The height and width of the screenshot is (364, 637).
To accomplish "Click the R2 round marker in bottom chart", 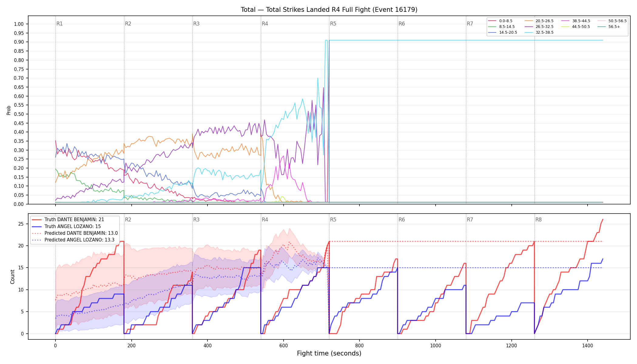I will pos(128,220).
